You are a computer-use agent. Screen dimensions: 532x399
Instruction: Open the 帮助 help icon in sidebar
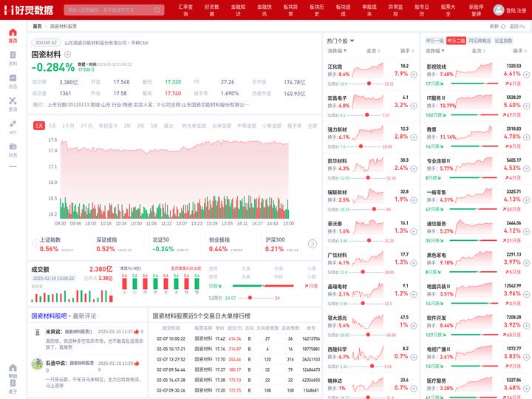(13, 371)
